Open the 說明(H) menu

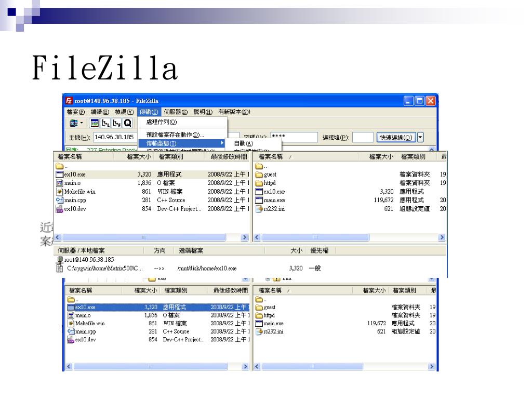tap(203, 112)
